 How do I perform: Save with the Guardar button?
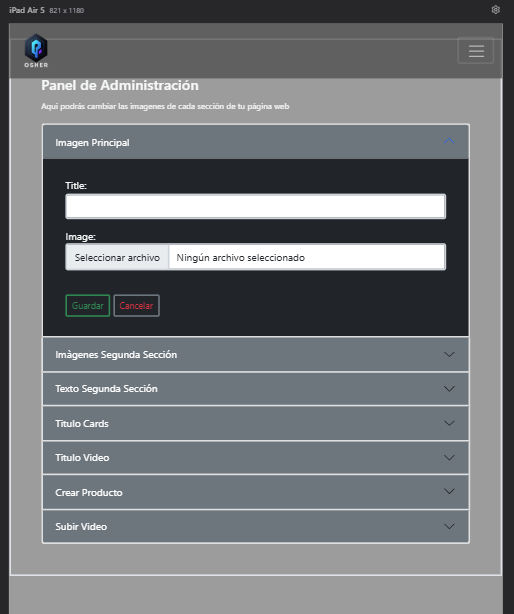click(88, 305)
